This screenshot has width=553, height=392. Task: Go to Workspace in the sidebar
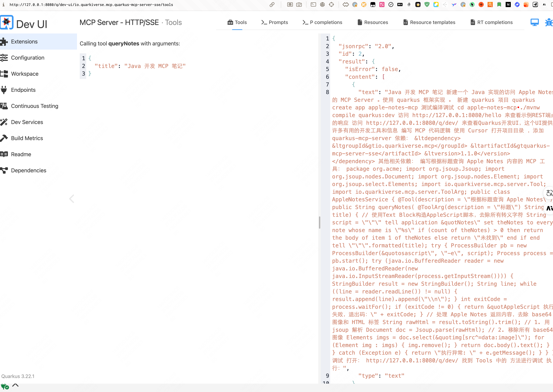(38, 74)
